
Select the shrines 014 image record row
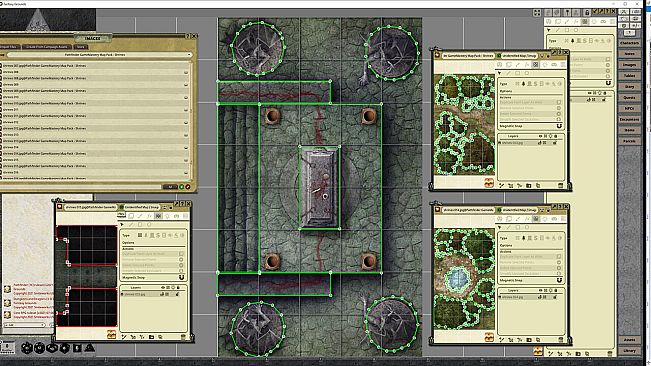point(95,147)
